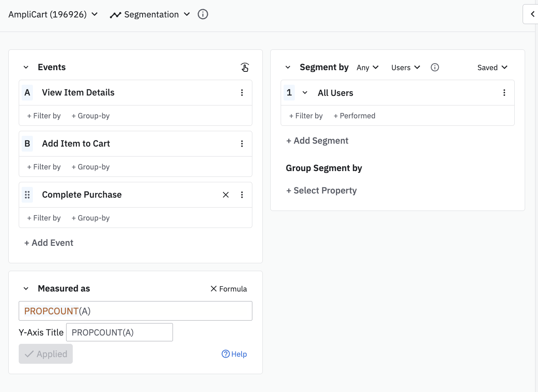Open the Any dropdown in Segment by
Viewport: 538px width, 392px height.
tap(368, 68)
